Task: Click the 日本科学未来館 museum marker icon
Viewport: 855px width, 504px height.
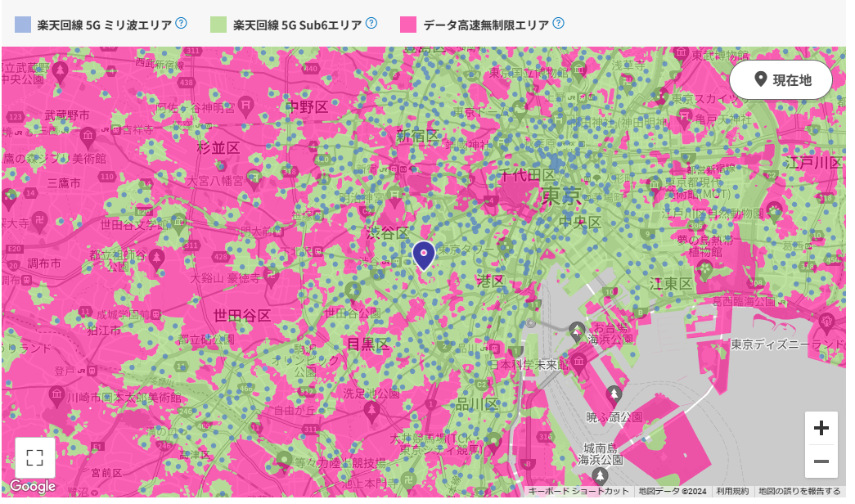Action: click(578, 362)
